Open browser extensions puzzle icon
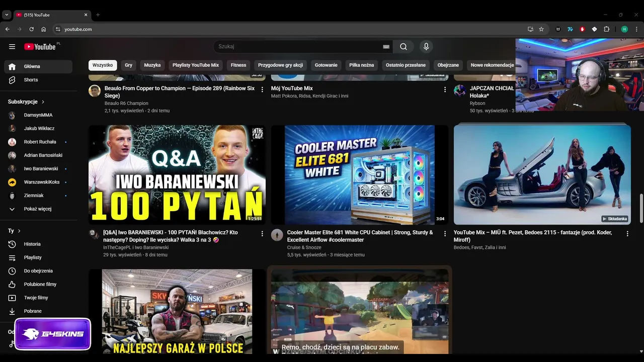Viewport: 644px width, 362px height. 606,29
